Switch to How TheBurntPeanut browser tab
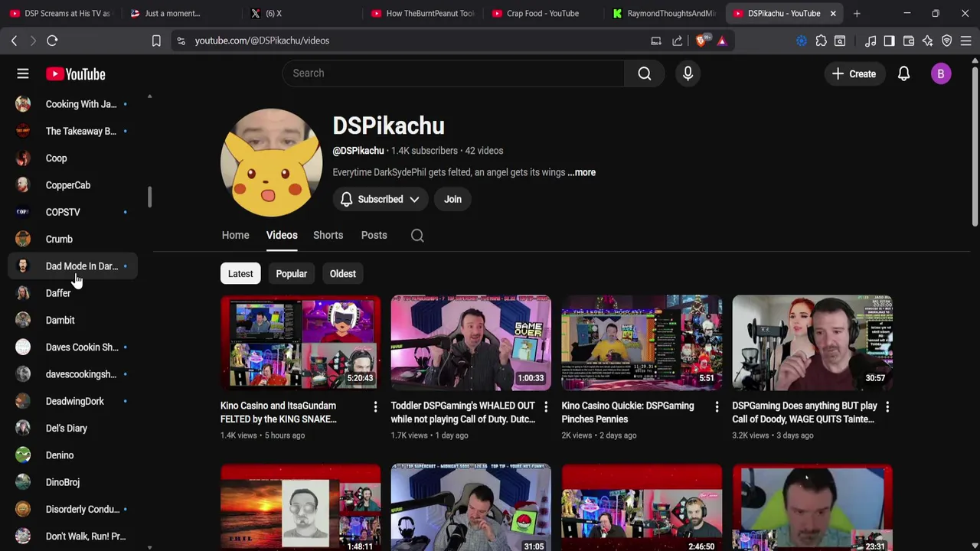 [x=423, y=13]
